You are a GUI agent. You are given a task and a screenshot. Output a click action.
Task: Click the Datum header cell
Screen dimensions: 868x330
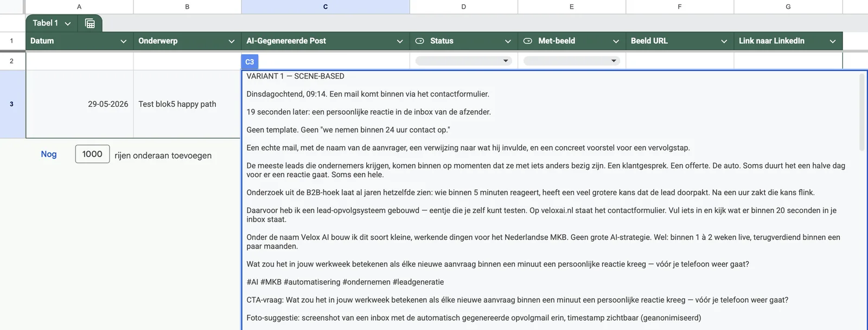pos(79,41)
